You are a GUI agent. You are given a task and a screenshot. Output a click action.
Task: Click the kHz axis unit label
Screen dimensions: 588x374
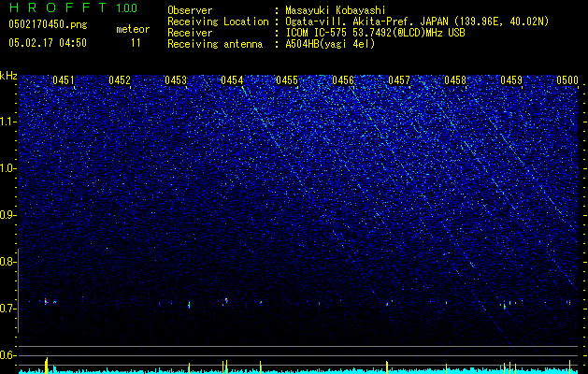pos(8,76)
